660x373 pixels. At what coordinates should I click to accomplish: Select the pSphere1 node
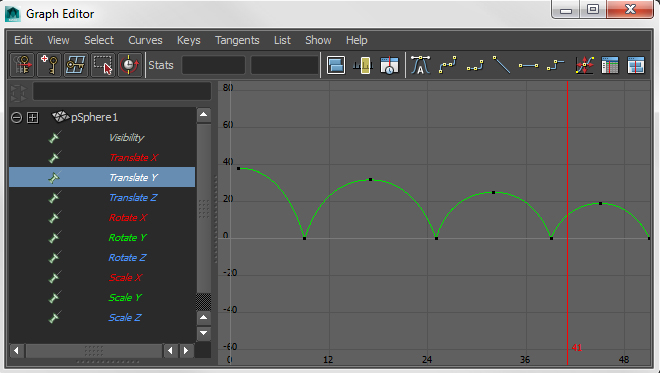pyautogui.click(x=94, y=117)
